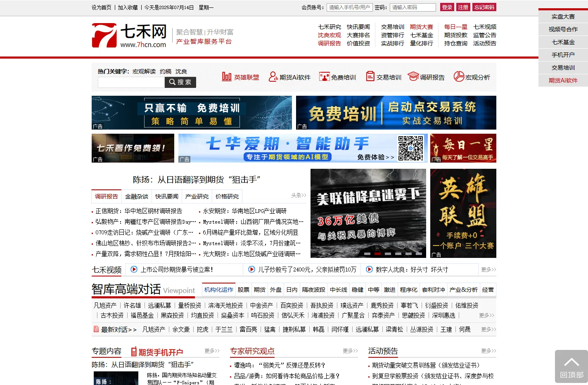Focus the 会员账号 phone/username field
This screenshot has width=588, height=385.
pos(349,7)
